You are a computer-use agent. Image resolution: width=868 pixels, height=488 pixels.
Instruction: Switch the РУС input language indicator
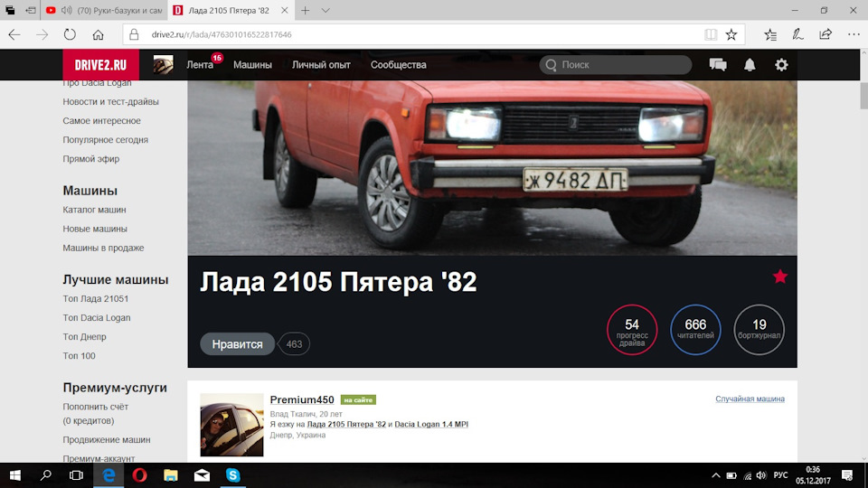(780, 475)
